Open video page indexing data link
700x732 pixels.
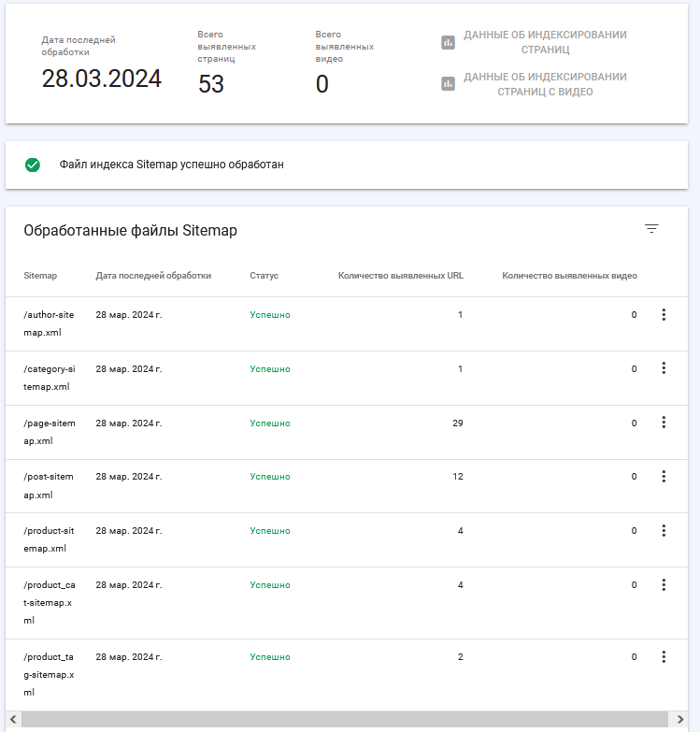pos(545,84)
